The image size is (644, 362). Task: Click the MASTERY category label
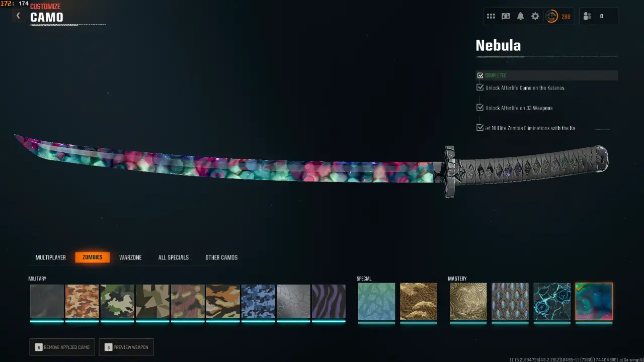pyautogui.click(x=457, y=279)
